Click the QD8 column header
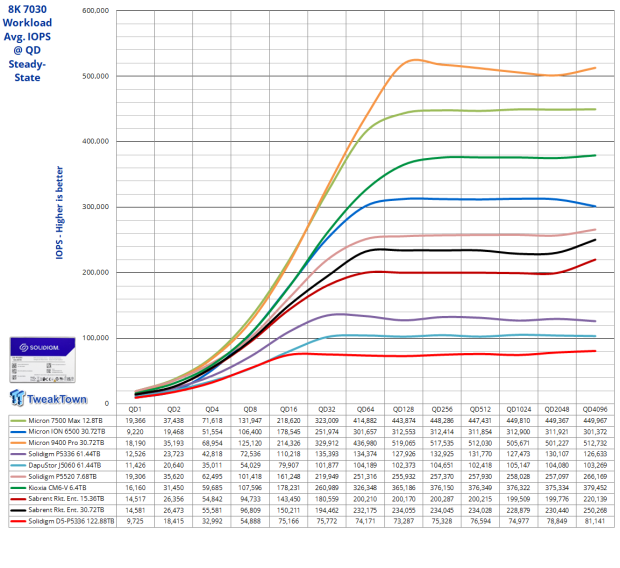The height and width of the screenshot is (568, 620). click(250, 409)
